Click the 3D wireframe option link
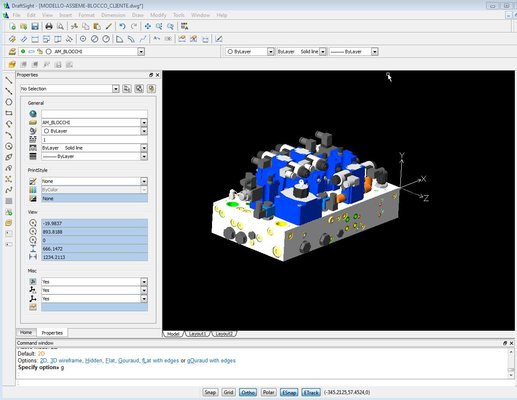Screen dimensions: 517x400 [x=66, y=360]
